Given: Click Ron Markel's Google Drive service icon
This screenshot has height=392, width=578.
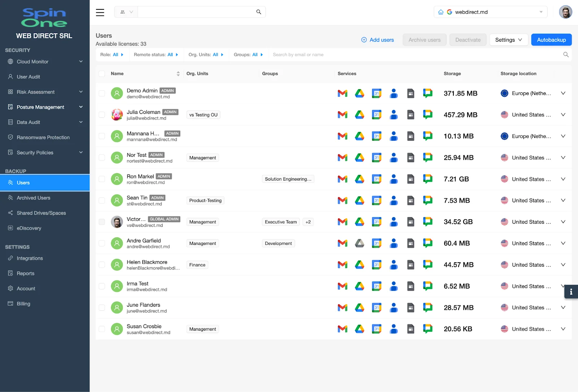Looking at the screenshot, I should pyautogui.click(x=359, y=179).
